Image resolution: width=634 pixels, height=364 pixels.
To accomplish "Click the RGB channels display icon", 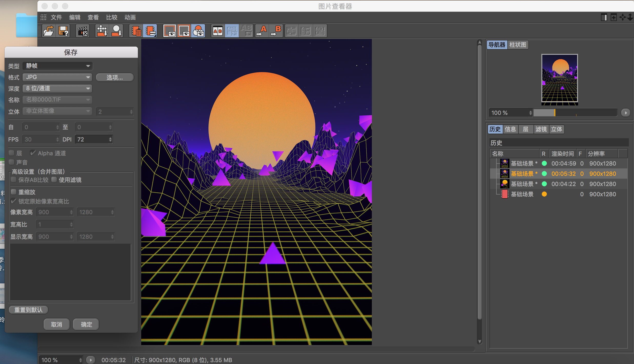I will [x=198, y=31].
